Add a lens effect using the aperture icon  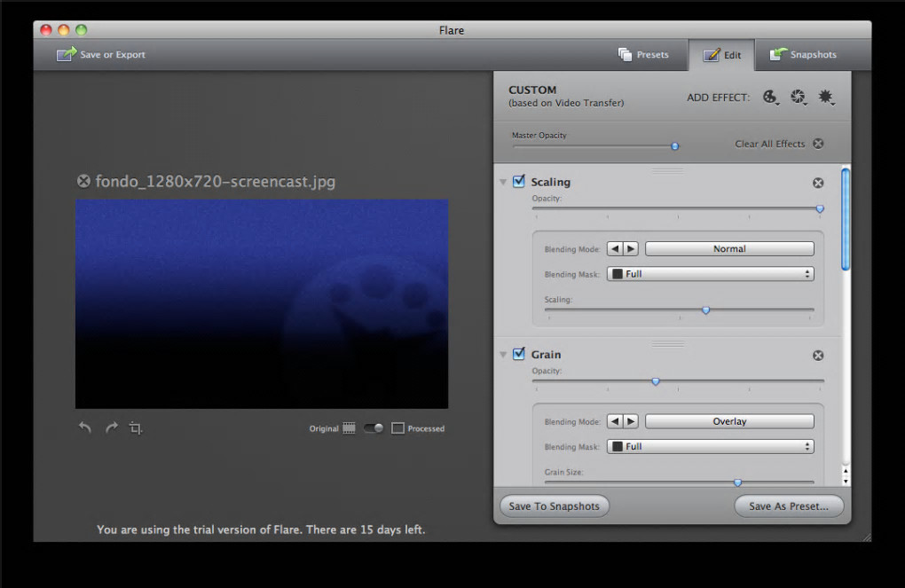pos(799,97)
